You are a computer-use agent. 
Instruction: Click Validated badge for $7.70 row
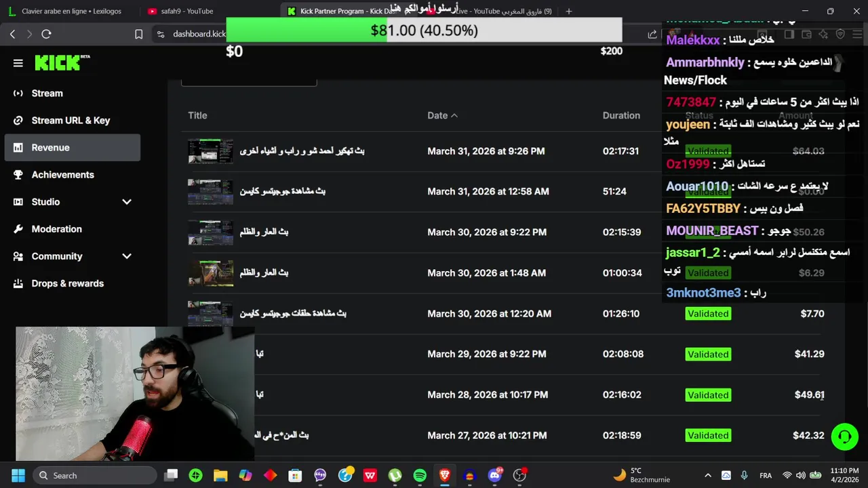pyautogui.click(x=708, y=313)
